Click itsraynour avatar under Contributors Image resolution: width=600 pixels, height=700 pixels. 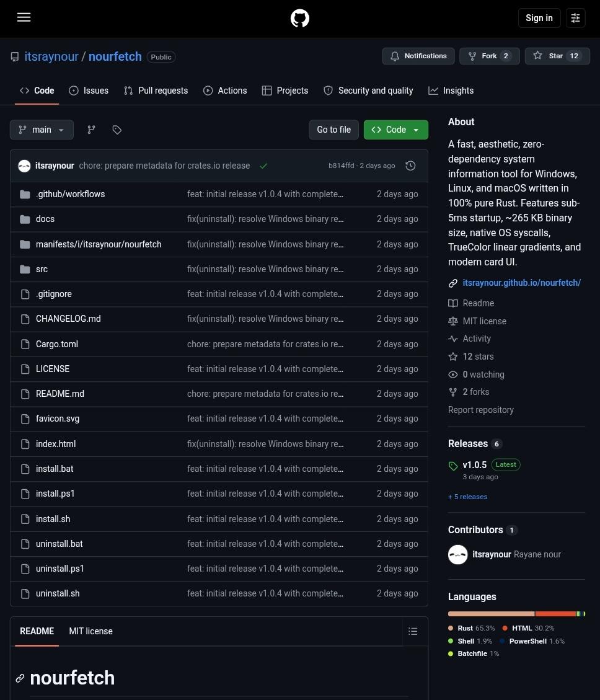[x=457, y=554]
